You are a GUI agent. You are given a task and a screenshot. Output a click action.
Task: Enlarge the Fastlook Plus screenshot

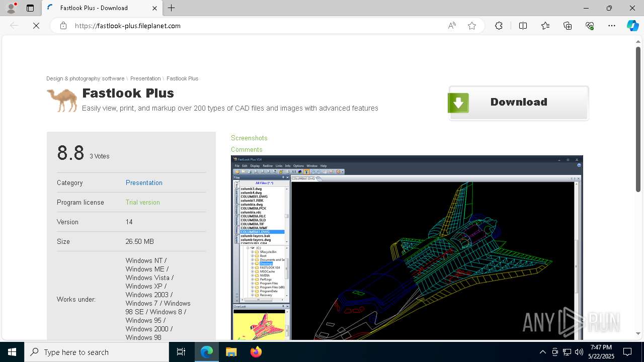407,247
